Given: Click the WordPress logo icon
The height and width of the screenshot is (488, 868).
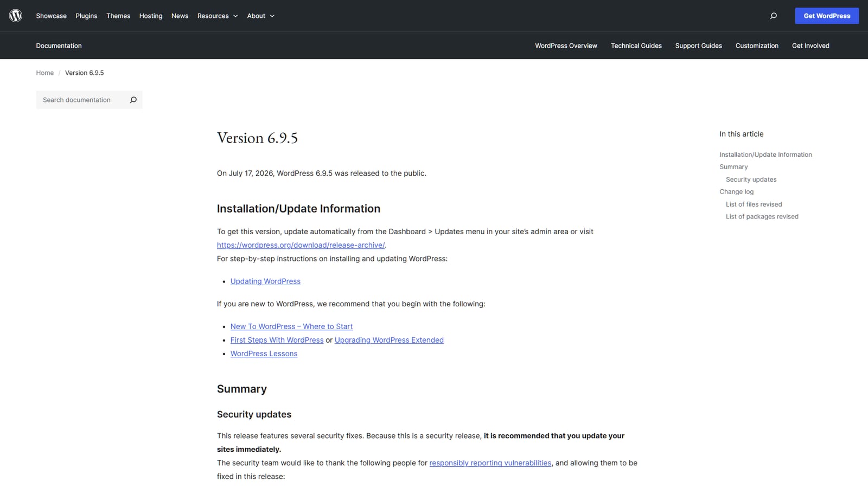Looking at the screenshot, I should [x=16, y=16].
